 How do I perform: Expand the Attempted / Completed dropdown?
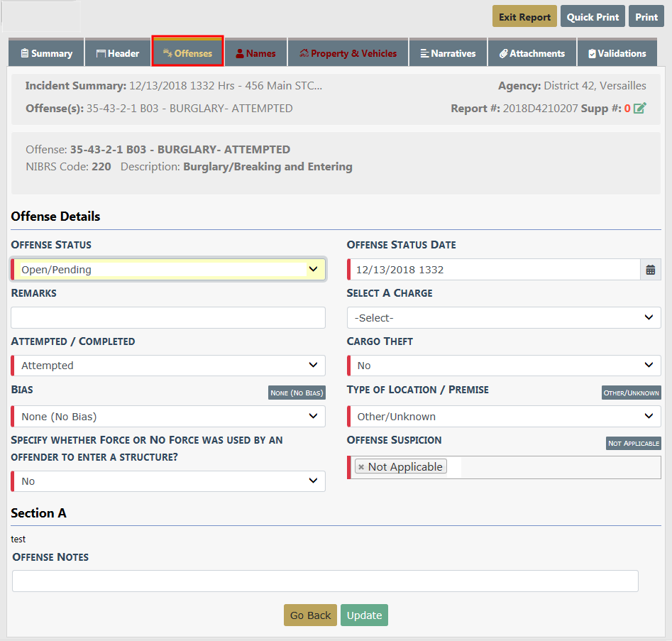[168, 366]
